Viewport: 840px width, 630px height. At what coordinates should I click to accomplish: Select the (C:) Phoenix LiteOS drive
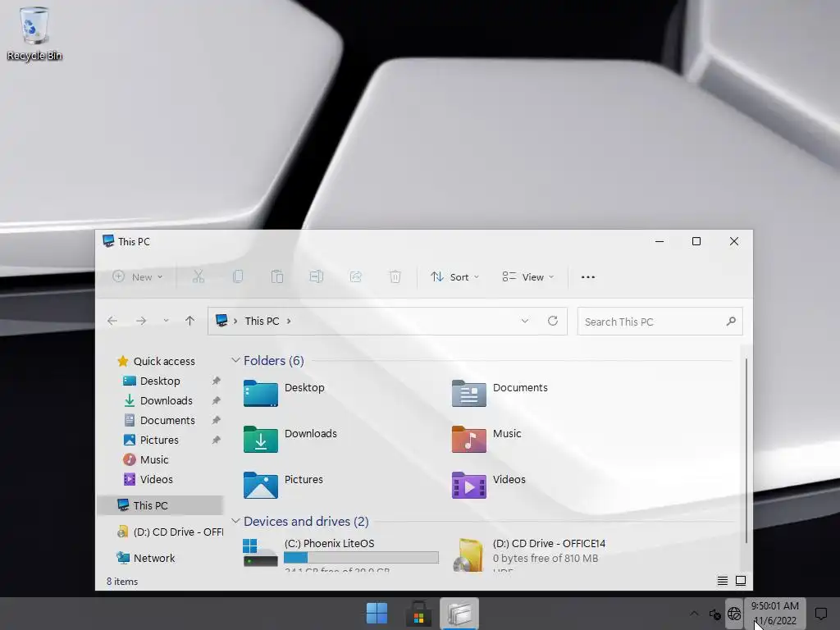(340, 554)
